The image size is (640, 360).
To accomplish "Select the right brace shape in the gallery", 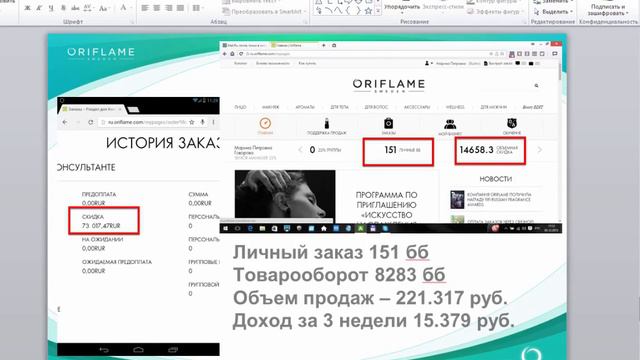I will [358, 11].
